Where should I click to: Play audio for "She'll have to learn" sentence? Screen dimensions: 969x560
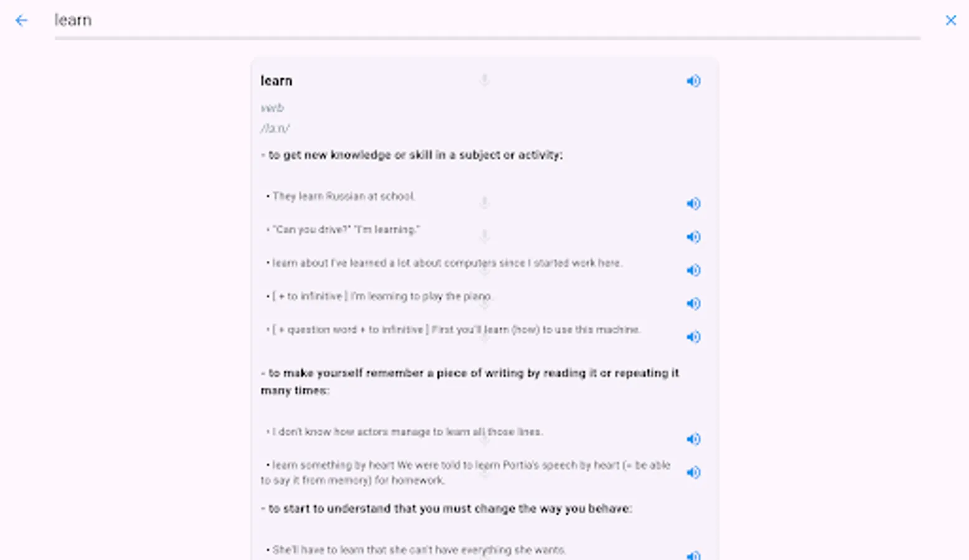pyautogui.click(x=693, y=554)
